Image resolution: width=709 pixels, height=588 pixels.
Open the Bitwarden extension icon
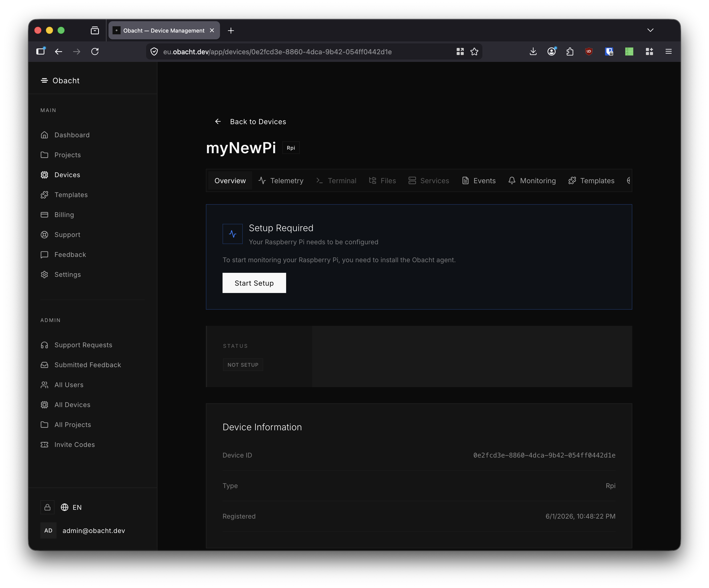point(609,51)
